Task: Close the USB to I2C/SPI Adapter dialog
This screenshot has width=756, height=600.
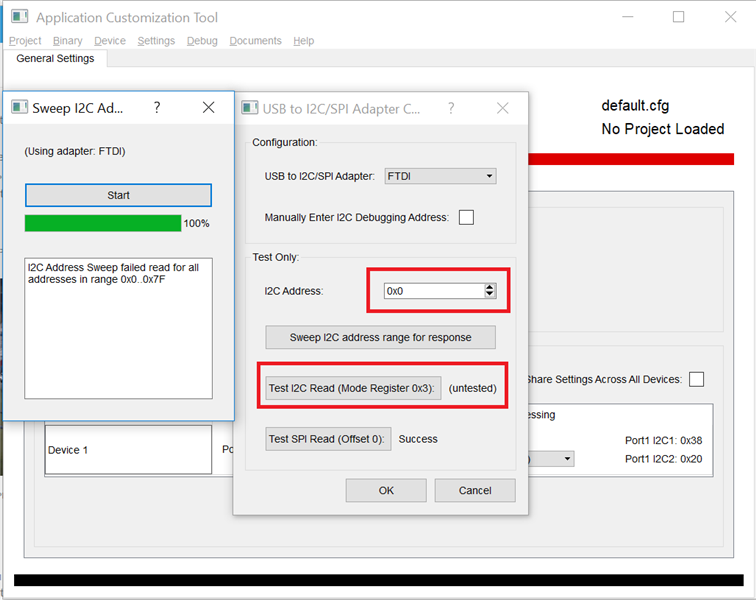Action: (x=502, y=108)
